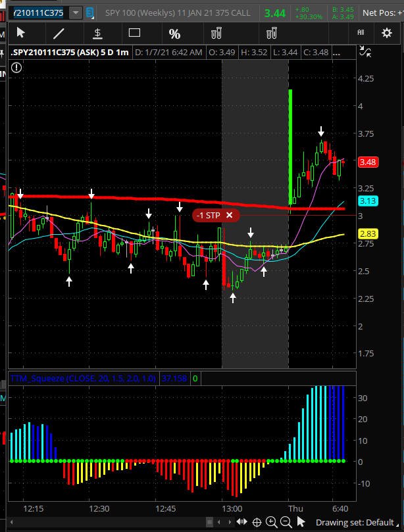Pick the rectangle drawing tool

(134, 33)
